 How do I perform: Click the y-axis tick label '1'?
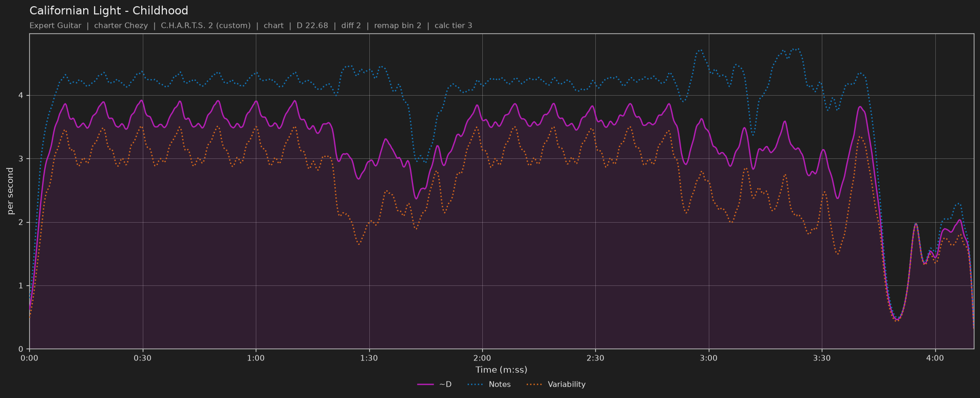click(21, 285)
